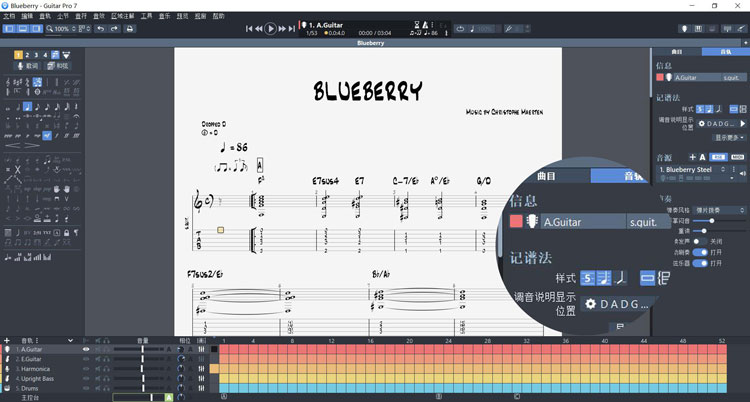The width and height of the screenshot is (750, 402).
Task: Open the first menu in menu bar
Action: (9, 16)
